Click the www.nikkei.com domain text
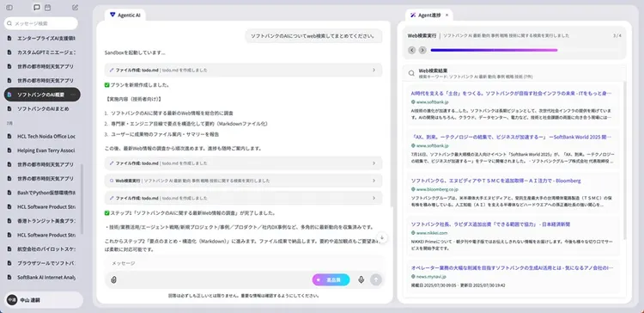This screenshot has width=644, height=313. click(x=432, y=233)
